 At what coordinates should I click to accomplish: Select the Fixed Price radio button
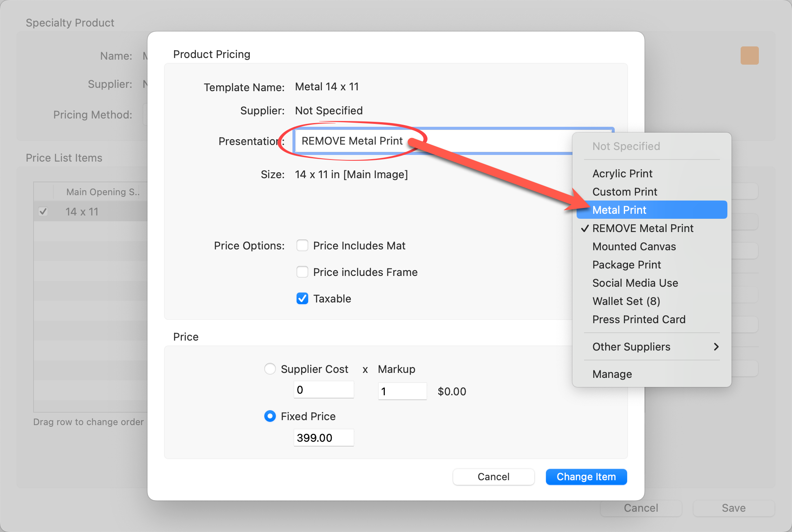[270, 416]
